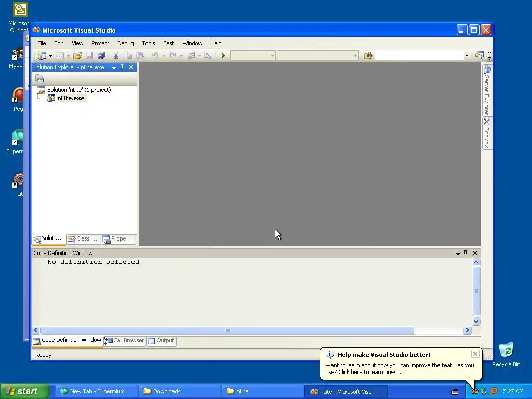Viewport: 532px width, 399px height.
Task: Open the New Project icon's dropdown arrow
Action: pos(50,56)
